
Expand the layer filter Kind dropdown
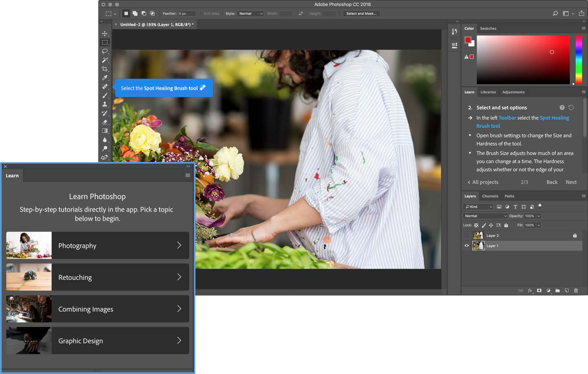477,206
